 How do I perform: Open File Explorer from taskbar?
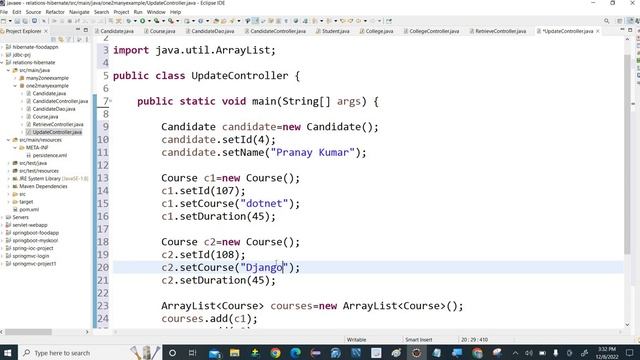coord(235,353)
